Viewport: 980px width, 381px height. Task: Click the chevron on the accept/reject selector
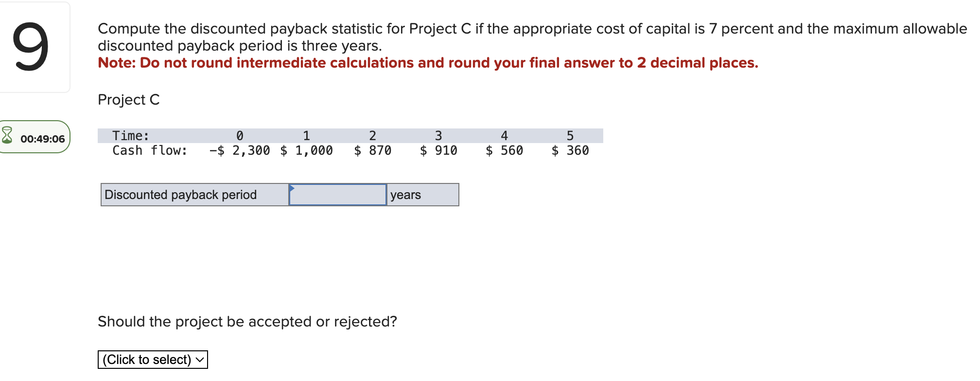(199, 360)
